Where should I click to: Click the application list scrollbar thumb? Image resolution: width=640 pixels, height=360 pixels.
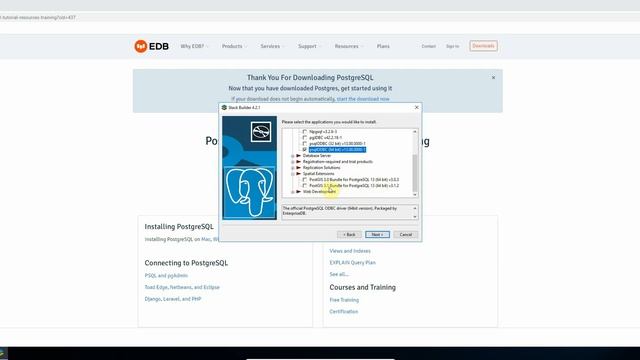[415, 173]
